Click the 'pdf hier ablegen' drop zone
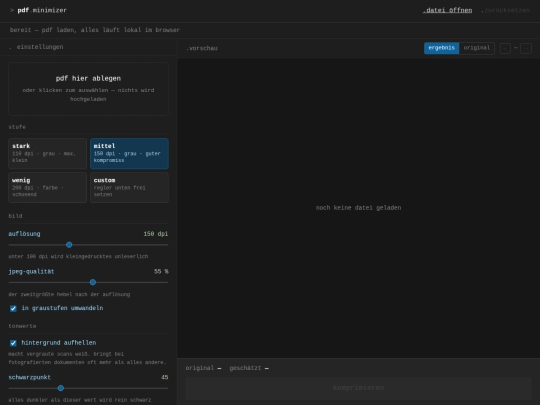Image resolution: width=540 pixels, height=405 pixels. pyautogui.click(x=88, y=89)
